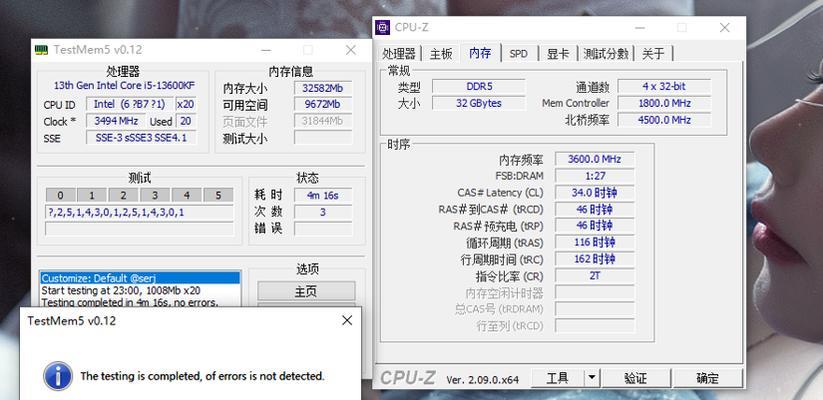Screen dimensions: 823x400
Task: Click the tRCD 46 时钟 value
Action: (595, 209)
